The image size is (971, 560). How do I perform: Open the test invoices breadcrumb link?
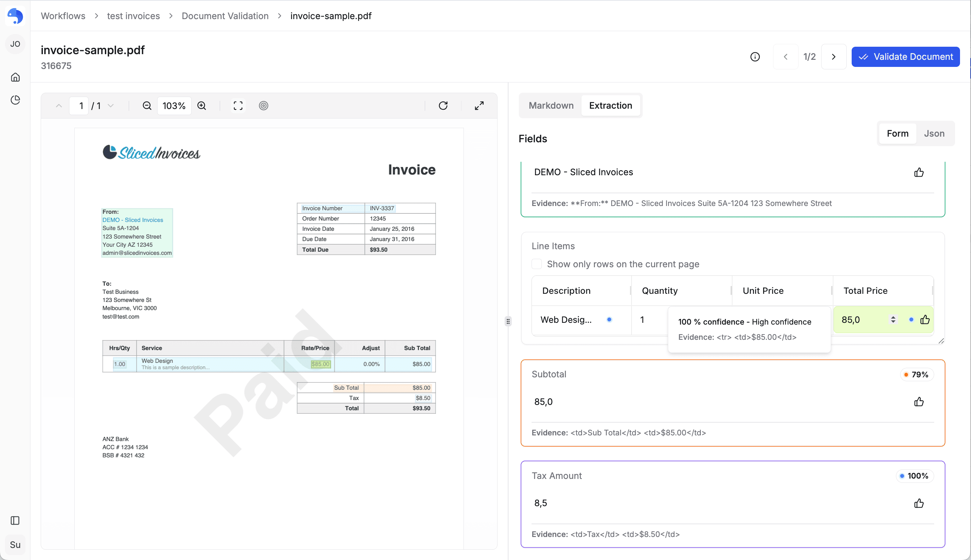tap(133, 16)
